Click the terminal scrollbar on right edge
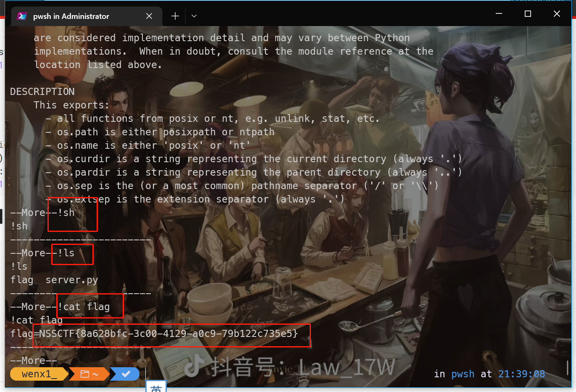 point(568,368)
